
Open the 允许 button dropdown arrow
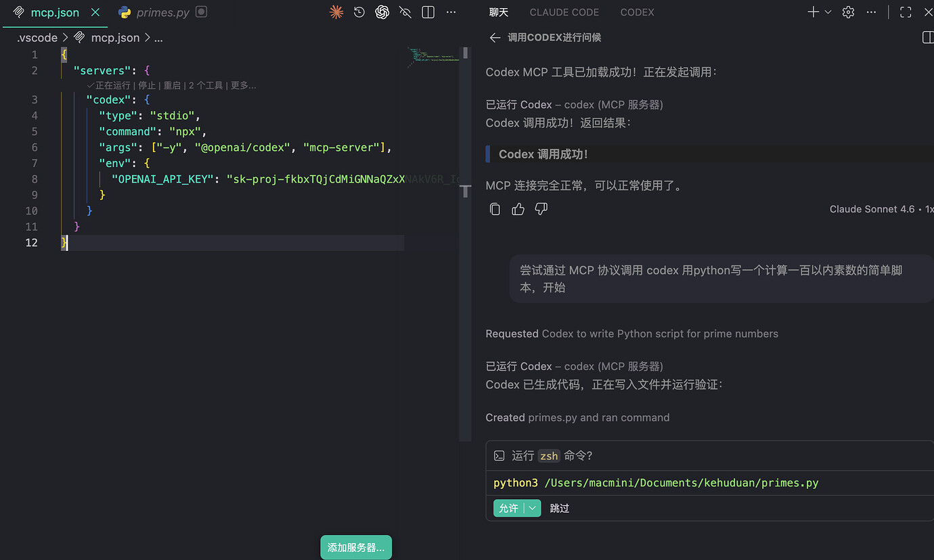[x=533, y=508]
